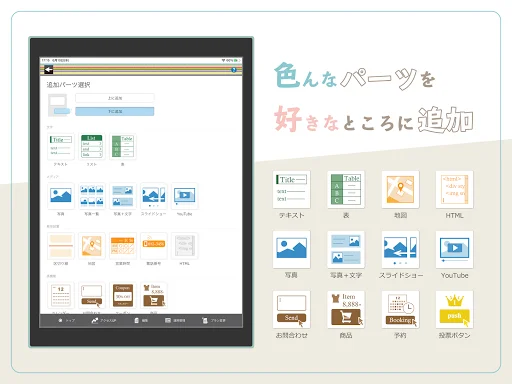Switch to the 編集 edit tab
Viewport: 512px width, 384px height.
click(x=141, y=320)
